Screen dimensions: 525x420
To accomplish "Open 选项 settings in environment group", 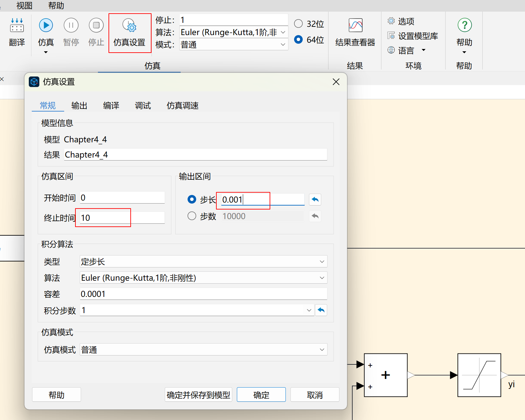I will point(391,21).
